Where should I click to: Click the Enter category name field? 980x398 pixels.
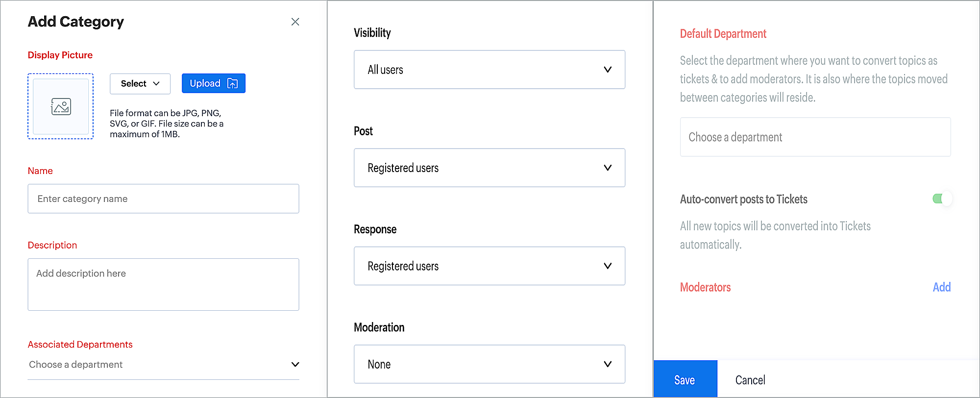[x=163, y=199]
